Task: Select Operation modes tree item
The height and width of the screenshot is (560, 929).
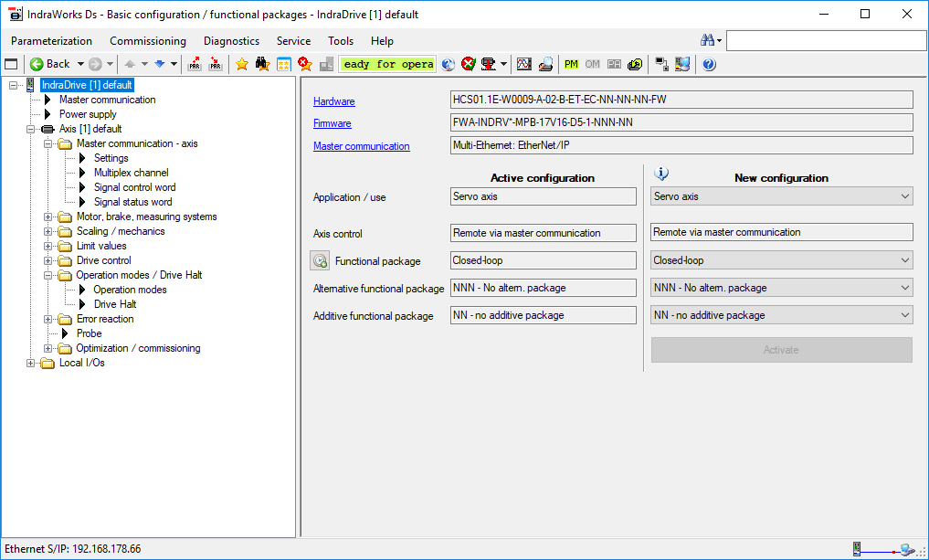Action: click(x=130, y=290)
